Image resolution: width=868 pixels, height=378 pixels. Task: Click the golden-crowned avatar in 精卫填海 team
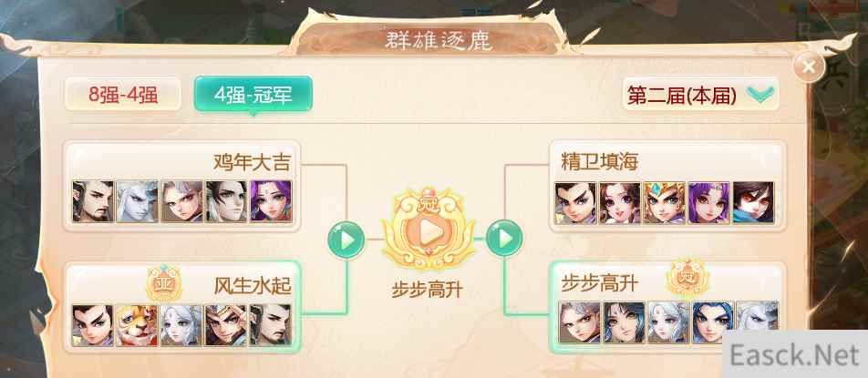pos(665,202)
